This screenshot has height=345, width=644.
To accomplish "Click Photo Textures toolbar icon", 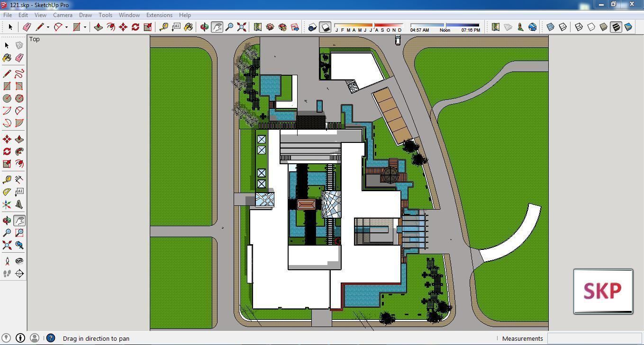I will [x=520, y=27].
